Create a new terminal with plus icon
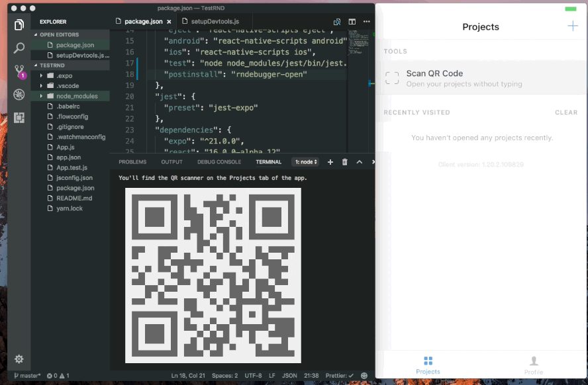This screenshot has width=588, height=385. [330, 162]
